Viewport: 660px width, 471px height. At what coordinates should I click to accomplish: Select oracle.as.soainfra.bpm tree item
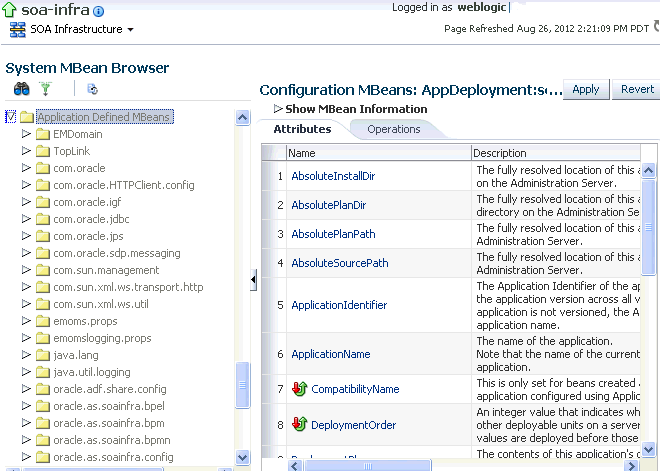[x=109, y=423]
